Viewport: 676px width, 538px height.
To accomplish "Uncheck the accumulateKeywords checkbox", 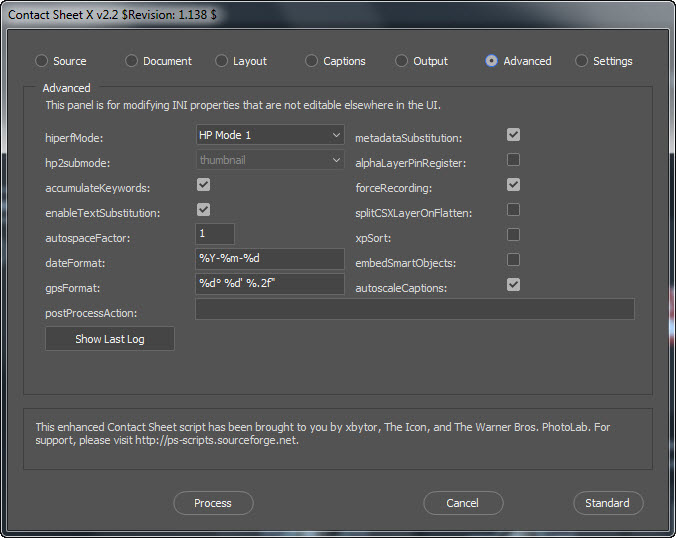I will pyautogui.click(x=203, y=185).
